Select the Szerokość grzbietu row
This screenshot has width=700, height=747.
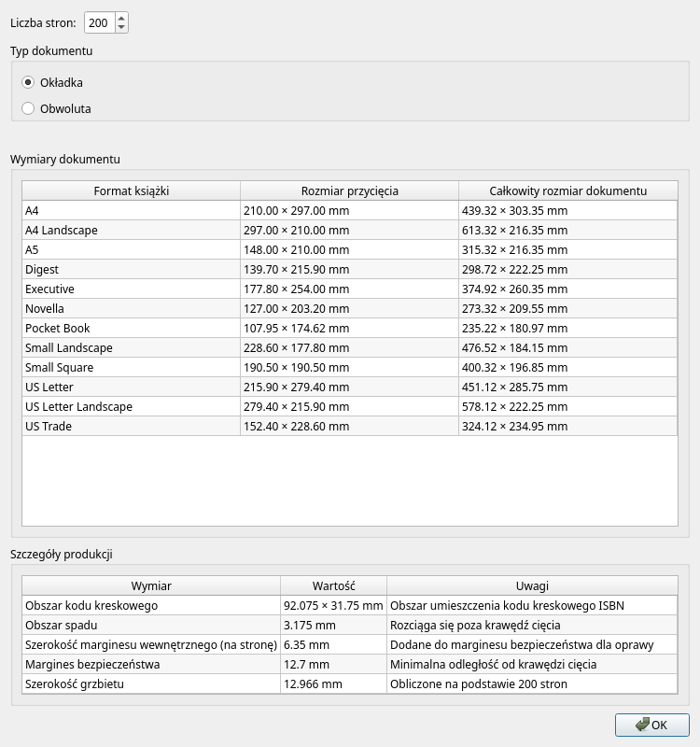(x=151, y=684)
